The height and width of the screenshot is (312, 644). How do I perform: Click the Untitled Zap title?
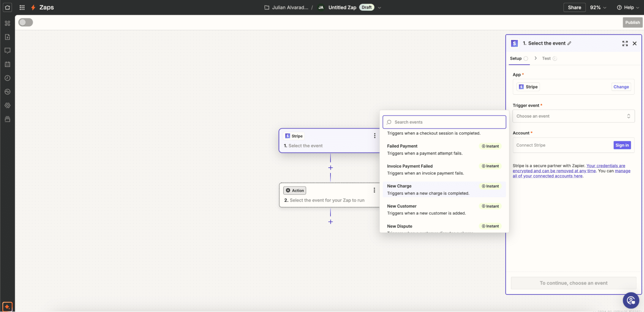tap(342, 7)
